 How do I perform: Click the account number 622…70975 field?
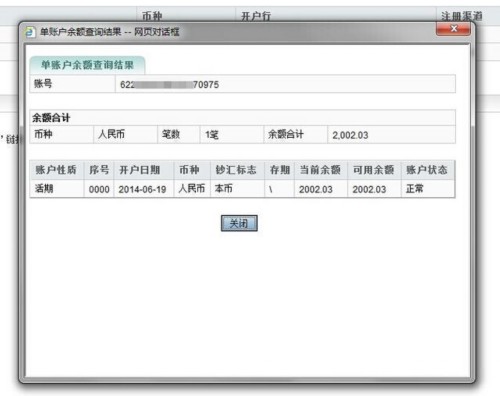coord(285,84)
